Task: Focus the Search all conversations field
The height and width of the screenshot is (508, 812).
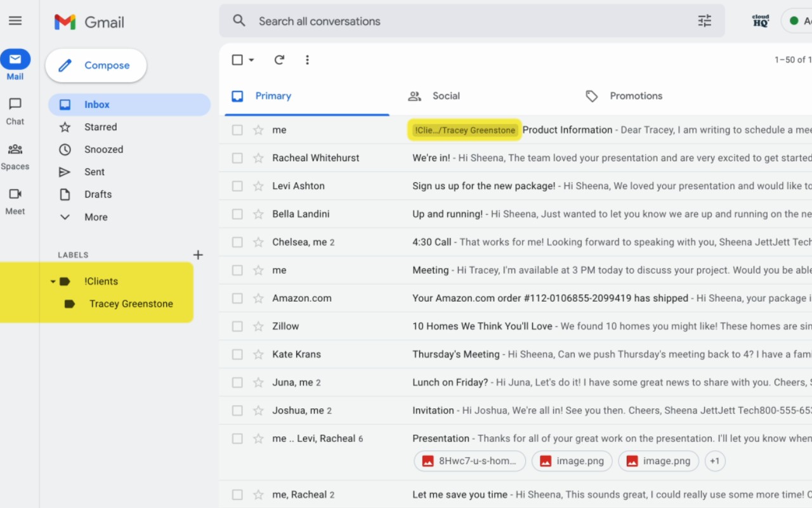Action: [472, 21]
